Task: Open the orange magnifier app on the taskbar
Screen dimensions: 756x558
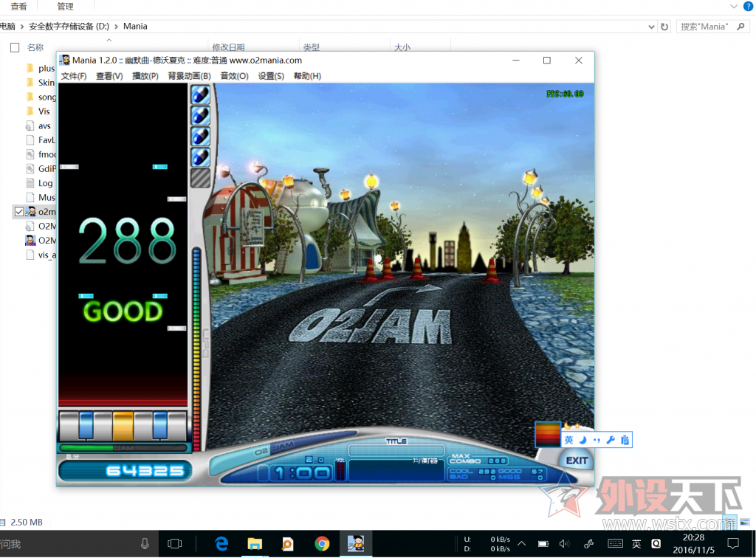Action: 288,544
